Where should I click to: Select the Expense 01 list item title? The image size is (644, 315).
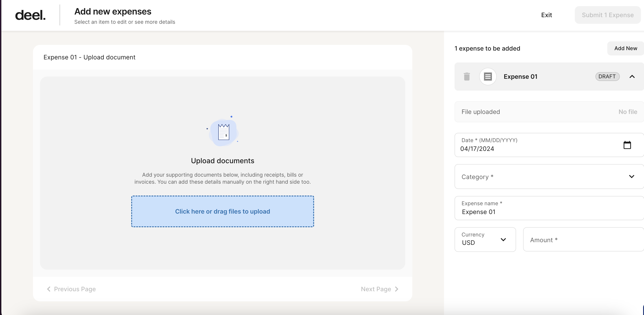click(520, 77)
